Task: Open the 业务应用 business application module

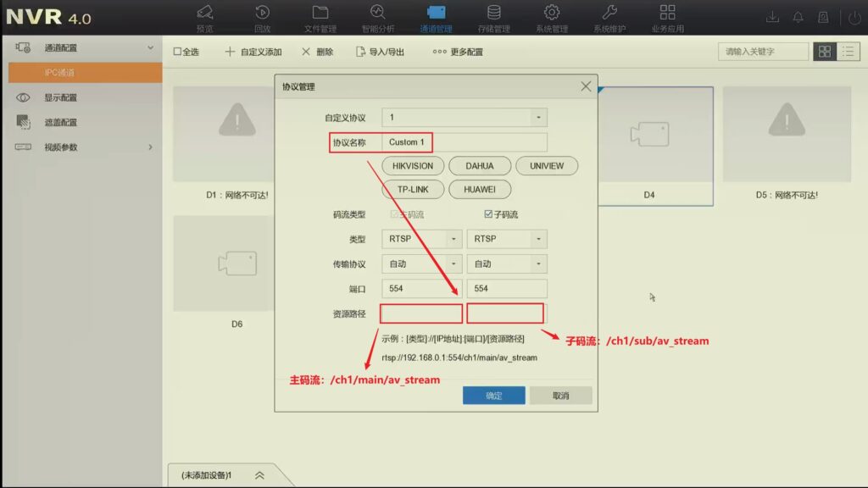Action: pyautogui.click(x=667, y=17)
